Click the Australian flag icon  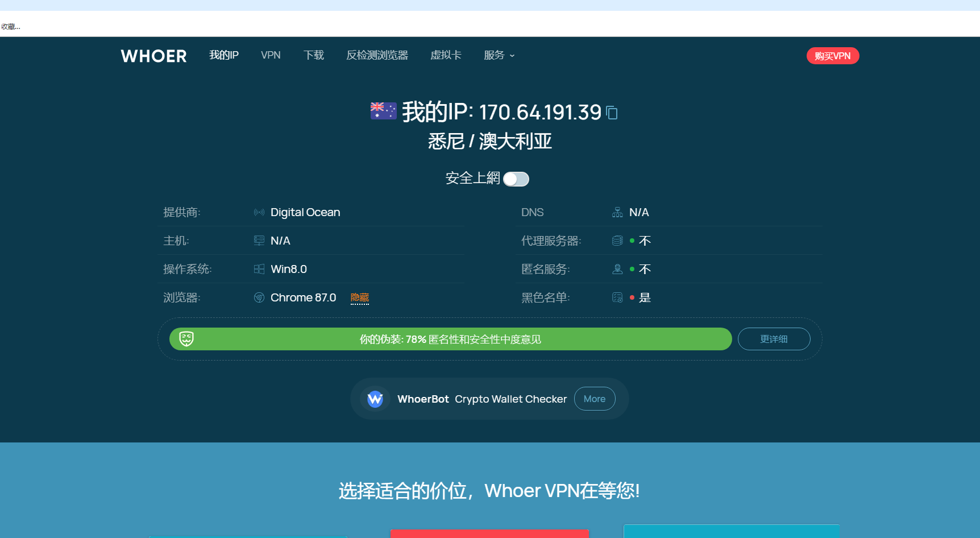(383, 111)
